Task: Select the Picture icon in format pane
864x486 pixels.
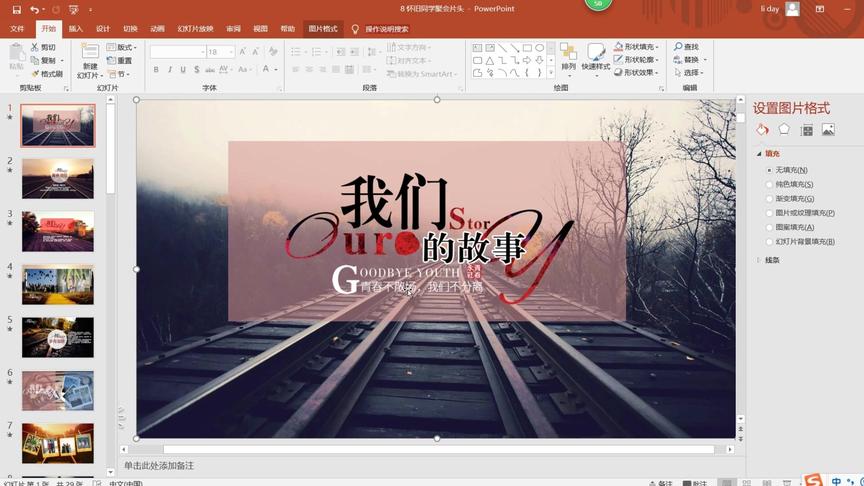Action: 828,129
